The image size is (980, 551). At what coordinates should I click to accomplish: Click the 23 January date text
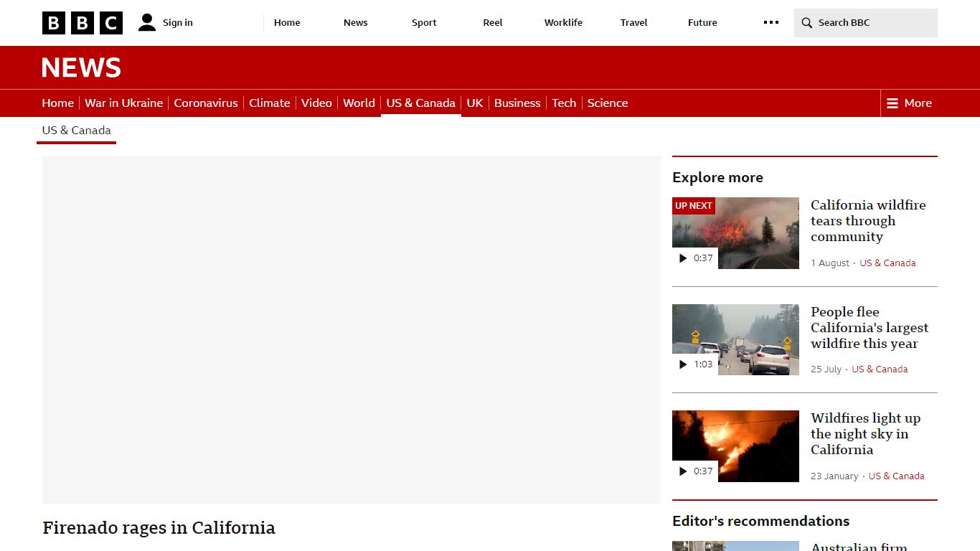[x=834, y=476]
